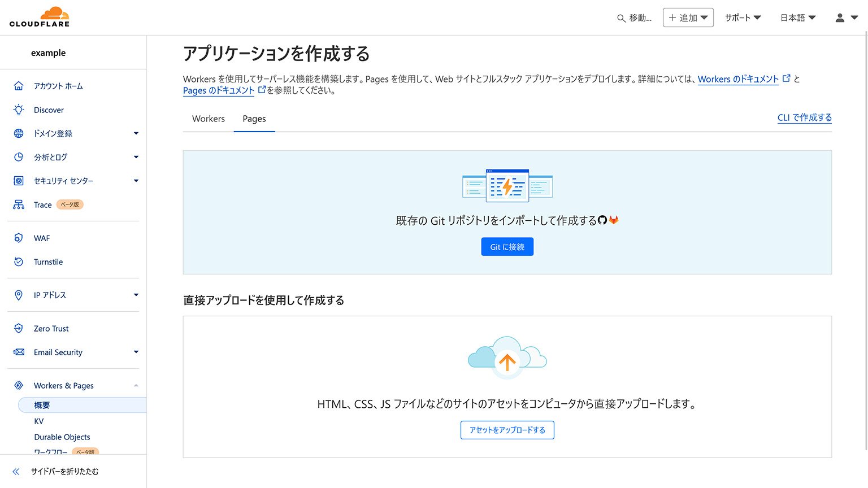Screen dimensions: 868x488
Task: Click the IP address pin icon
Action: [x=19, y=295]
